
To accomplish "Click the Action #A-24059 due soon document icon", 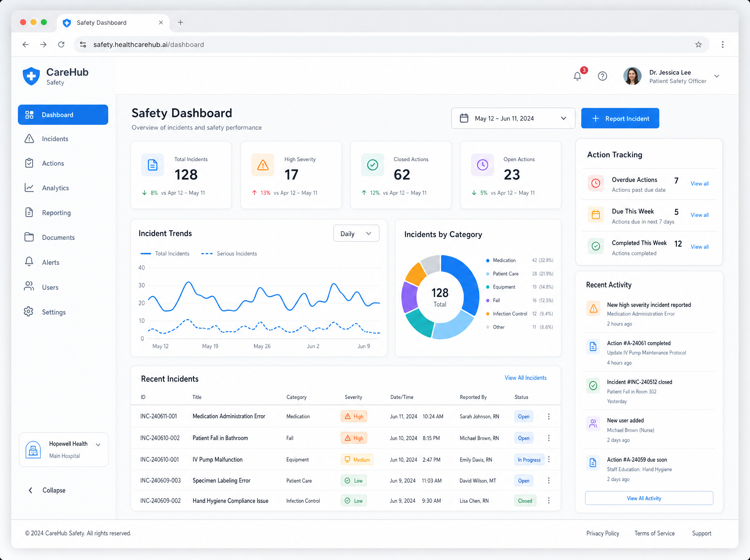I will [593, 463].
